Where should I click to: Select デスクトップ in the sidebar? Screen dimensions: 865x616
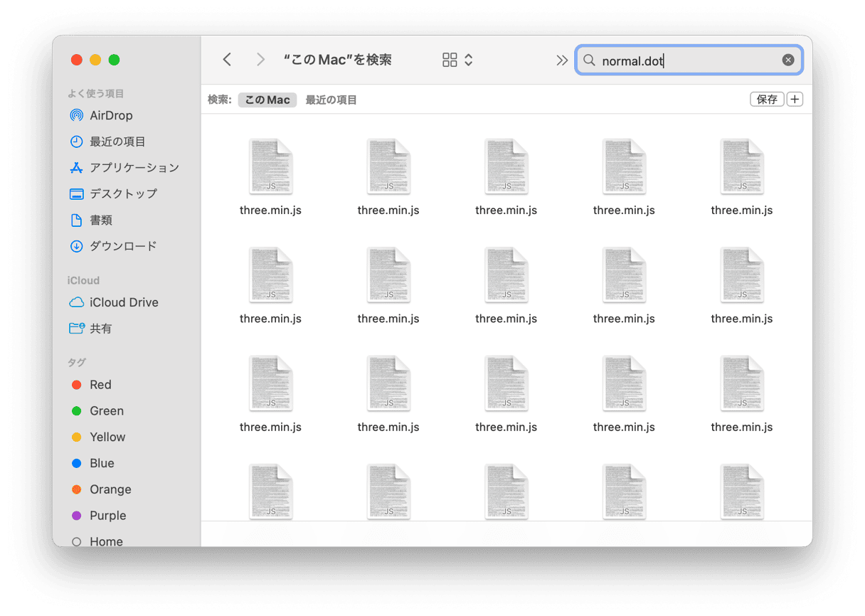[122, 193]
